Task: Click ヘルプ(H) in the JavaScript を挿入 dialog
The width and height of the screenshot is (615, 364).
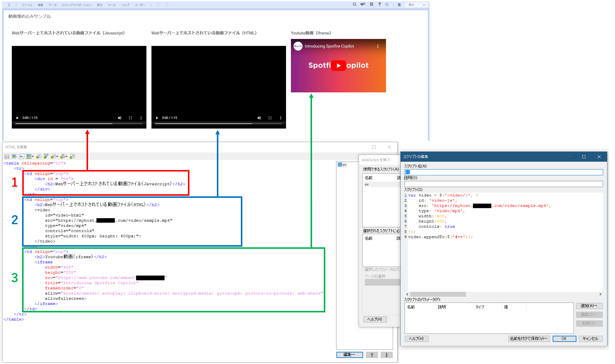Action: [375, 319]
